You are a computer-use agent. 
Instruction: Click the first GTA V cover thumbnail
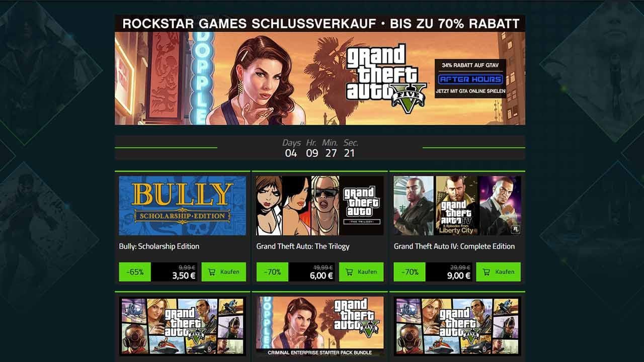(183, 326)
